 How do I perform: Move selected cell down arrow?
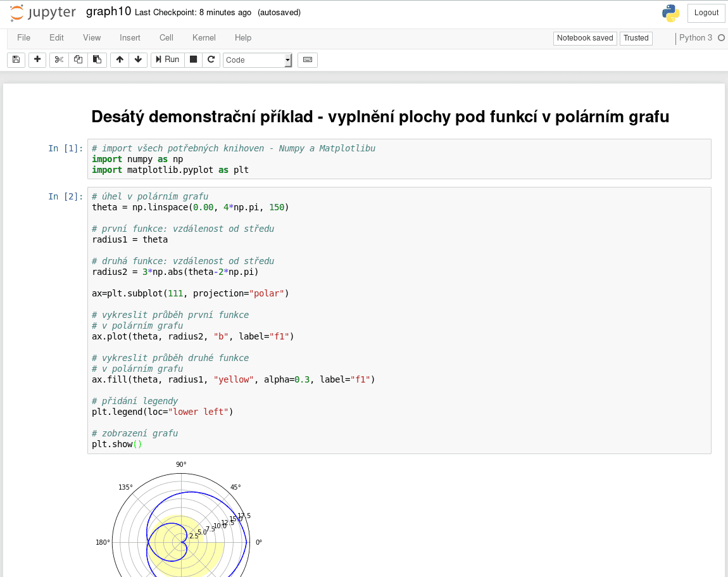pos(138,60)
